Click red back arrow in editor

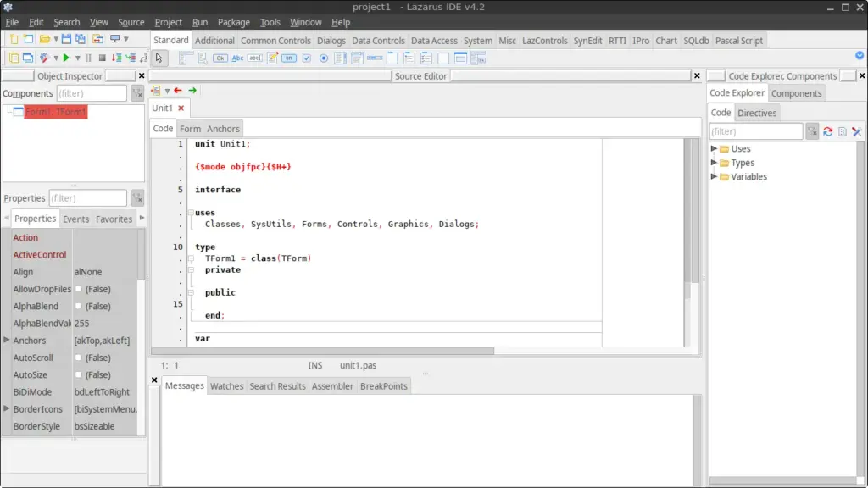tap(178, 90)
